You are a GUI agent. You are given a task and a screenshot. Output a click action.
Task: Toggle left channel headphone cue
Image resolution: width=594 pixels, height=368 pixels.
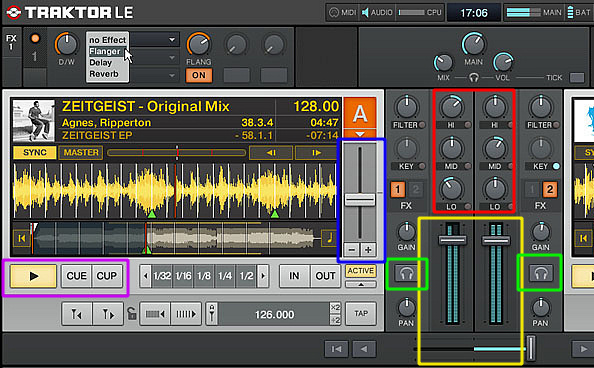pyautogui.click(x=406, y=273)
